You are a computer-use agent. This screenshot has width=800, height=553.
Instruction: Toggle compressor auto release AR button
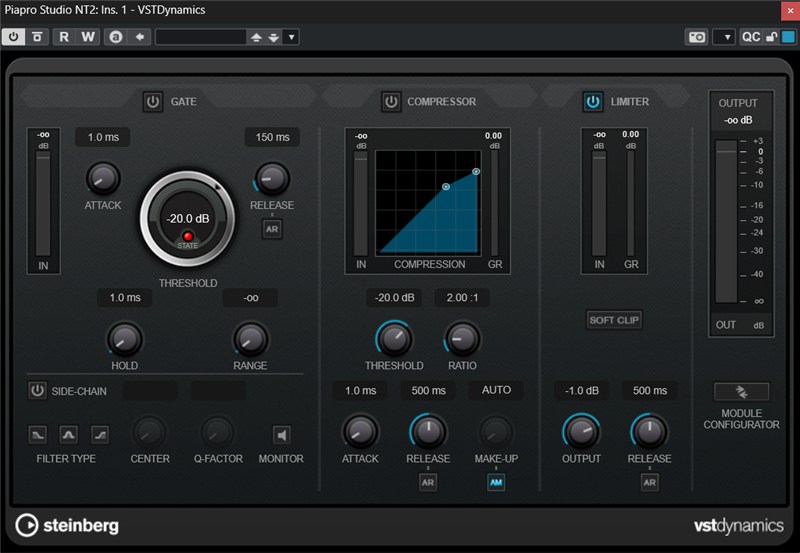tap(428, 482)
